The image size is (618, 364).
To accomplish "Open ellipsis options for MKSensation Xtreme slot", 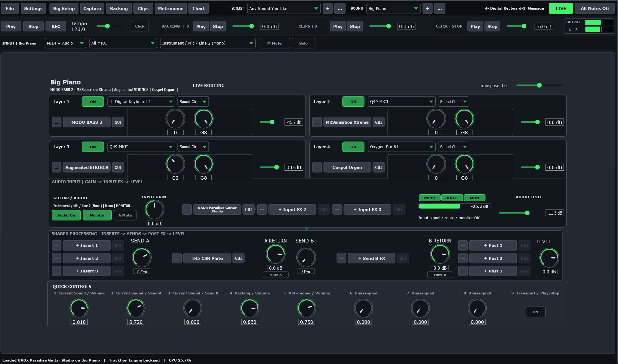I will [317, 122].
